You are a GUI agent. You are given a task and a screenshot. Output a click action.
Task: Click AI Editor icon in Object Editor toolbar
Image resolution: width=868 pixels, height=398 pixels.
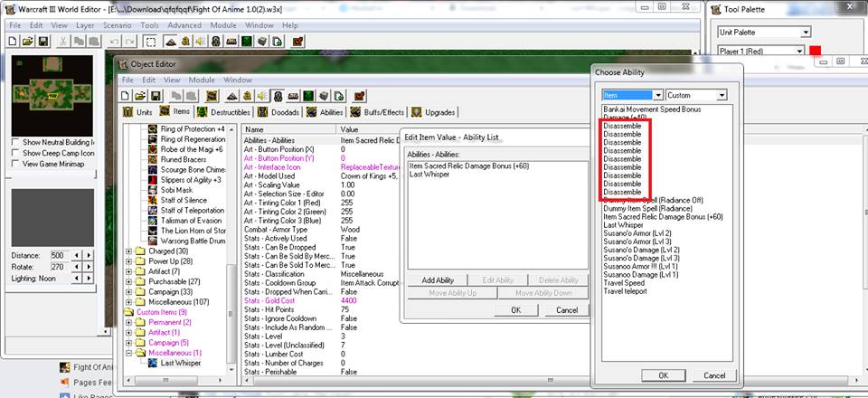coord(308,95)
